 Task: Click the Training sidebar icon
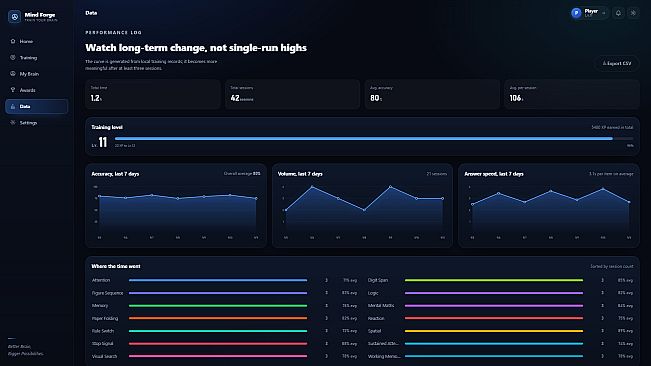coord(13,57)
